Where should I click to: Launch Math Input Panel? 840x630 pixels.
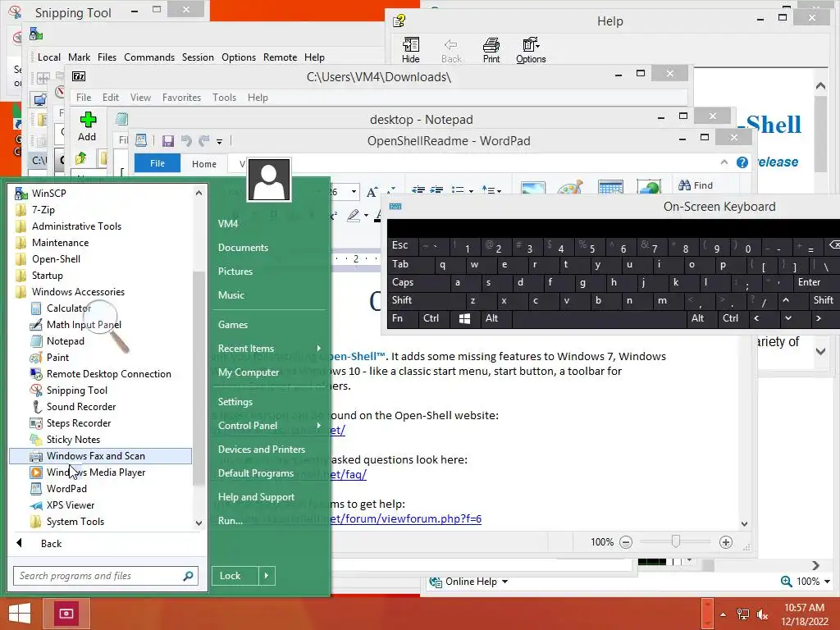click(x=84, y=325)
